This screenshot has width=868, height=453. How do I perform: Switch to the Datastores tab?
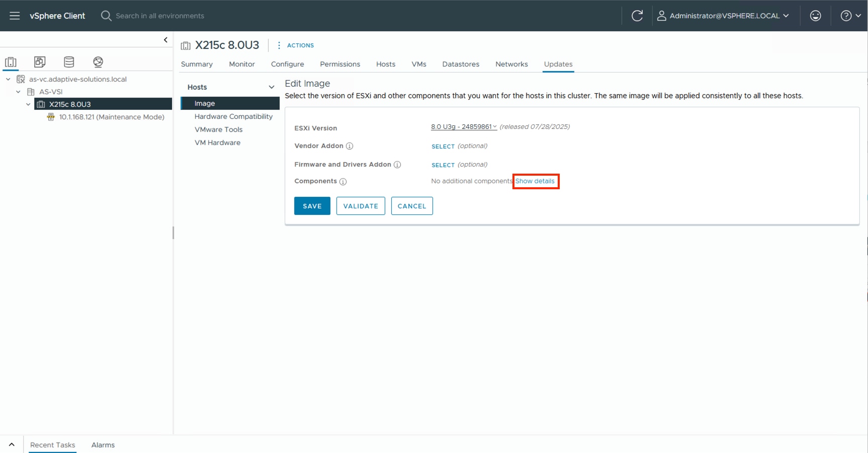(x=460, y=64)
